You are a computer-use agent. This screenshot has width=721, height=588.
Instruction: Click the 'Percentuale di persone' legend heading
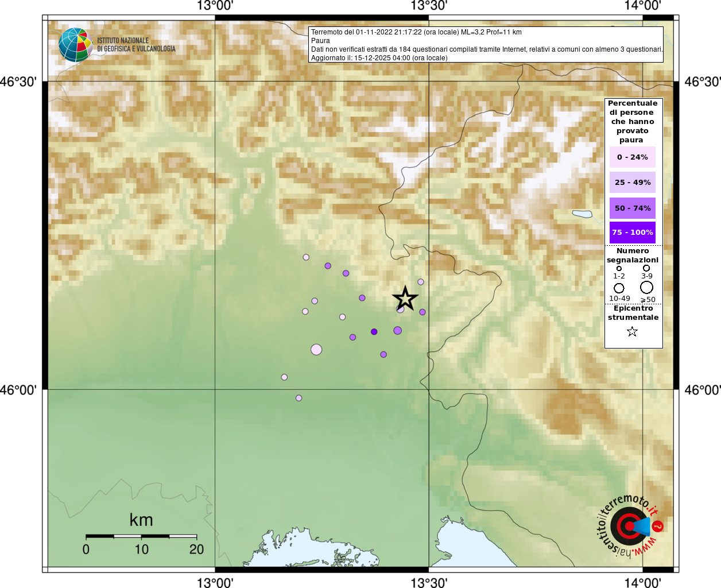[633, 121]
